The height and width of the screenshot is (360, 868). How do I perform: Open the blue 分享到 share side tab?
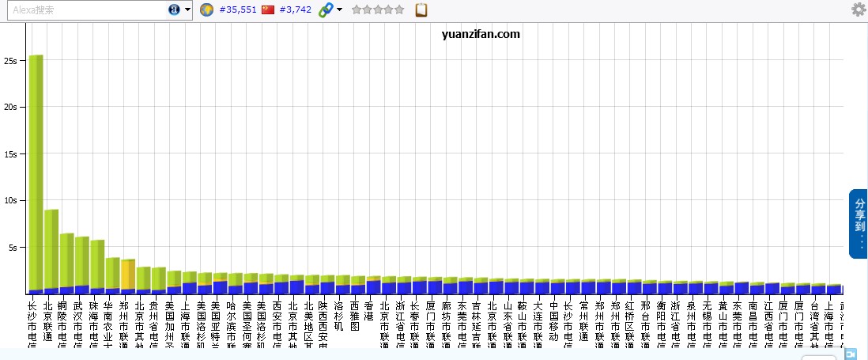click(859, 224)
